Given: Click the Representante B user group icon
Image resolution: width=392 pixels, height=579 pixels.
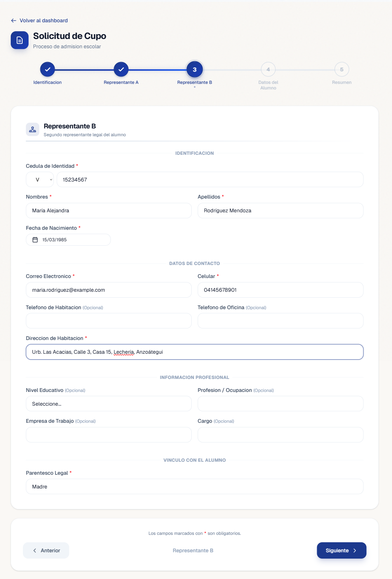Looking at the screenshot, I should click(33, 130).
